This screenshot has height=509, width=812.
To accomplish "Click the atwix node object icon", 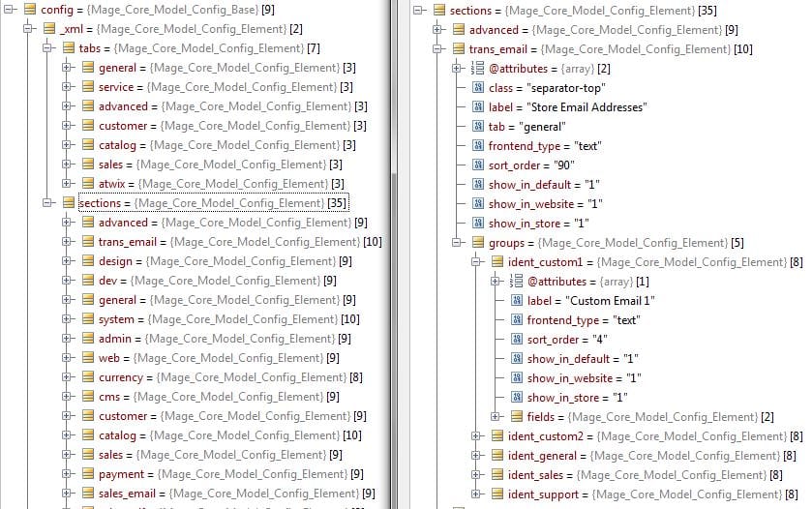I will pos(88,184).
